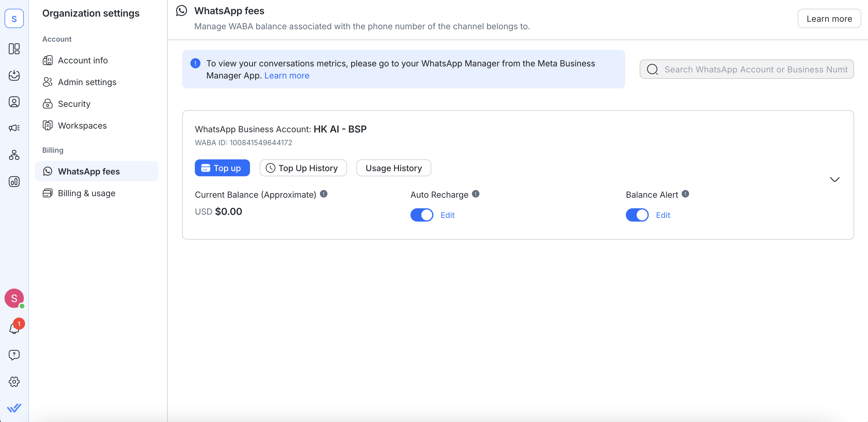868x422 pixels.
Task: Open the user avatar S profile menu
Action: [x=14, y=298]
